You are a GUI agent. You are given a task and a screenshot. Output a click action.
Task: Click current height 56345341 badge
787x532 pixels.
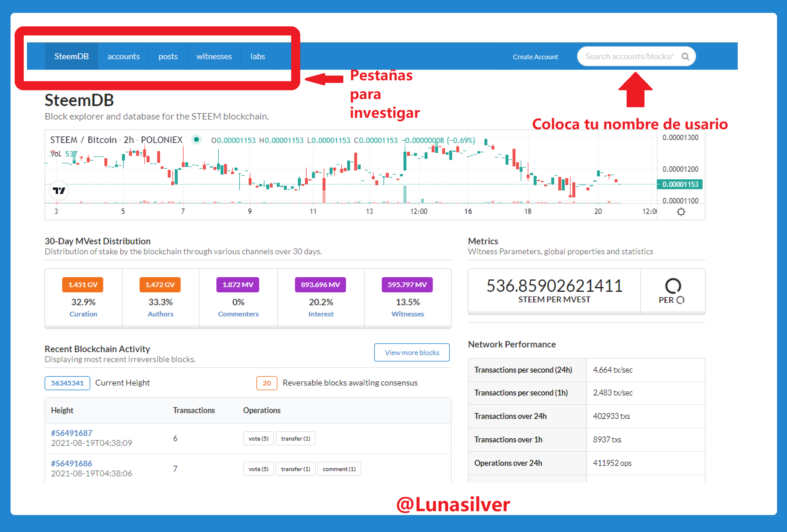click(x=67, y=383)
